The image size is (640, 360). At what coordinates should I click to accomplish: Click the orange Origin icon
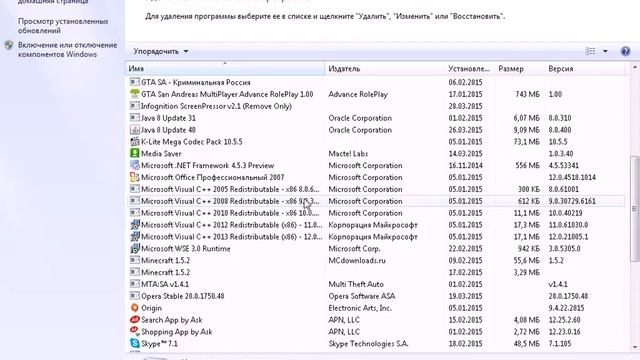(135, 308)
